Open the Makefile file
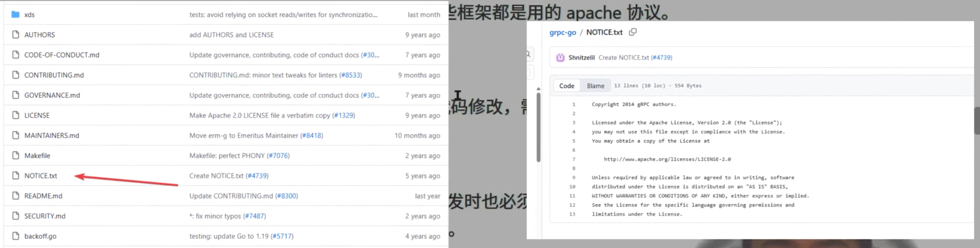980x248 pixels. [x=37, y=156]
